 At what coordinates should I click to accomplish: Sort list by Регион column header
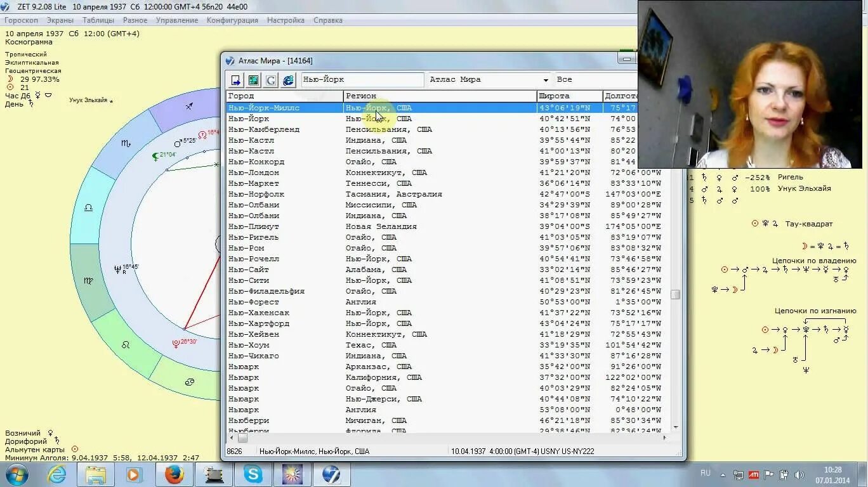tap(440, 96)
